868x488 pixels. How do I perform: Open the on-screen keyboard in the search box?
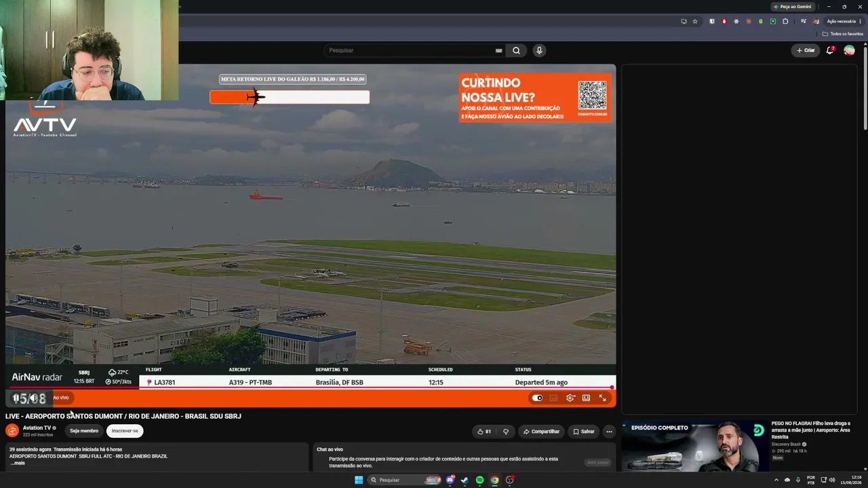(x=498, y=50)
